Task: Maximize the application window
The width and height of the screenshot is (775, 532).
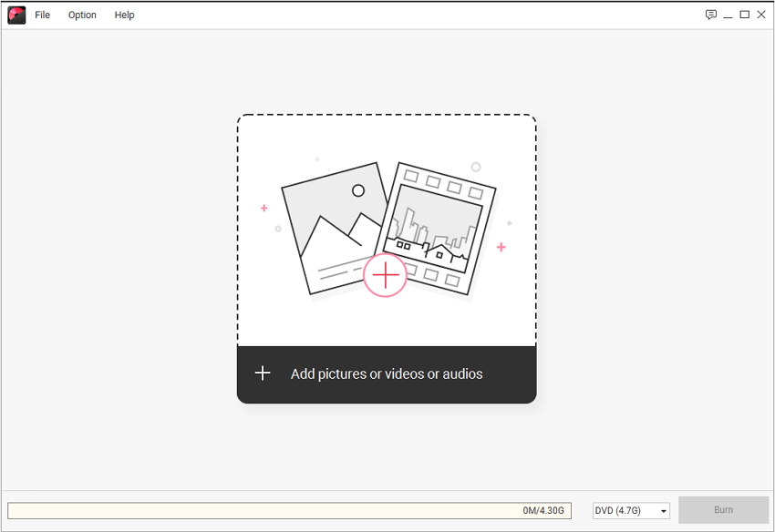Action: pyautogui.click(x=744, y=15)
